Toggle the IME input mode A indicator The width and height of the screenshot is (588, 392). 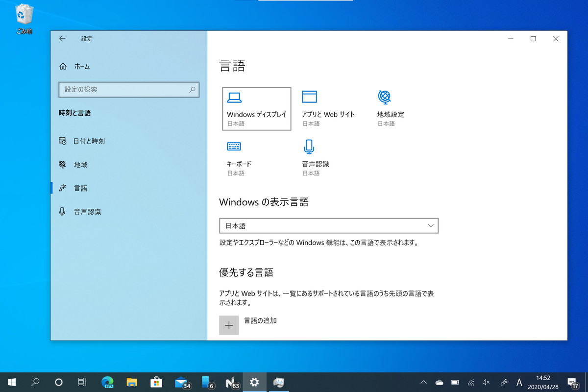point(519,382)
